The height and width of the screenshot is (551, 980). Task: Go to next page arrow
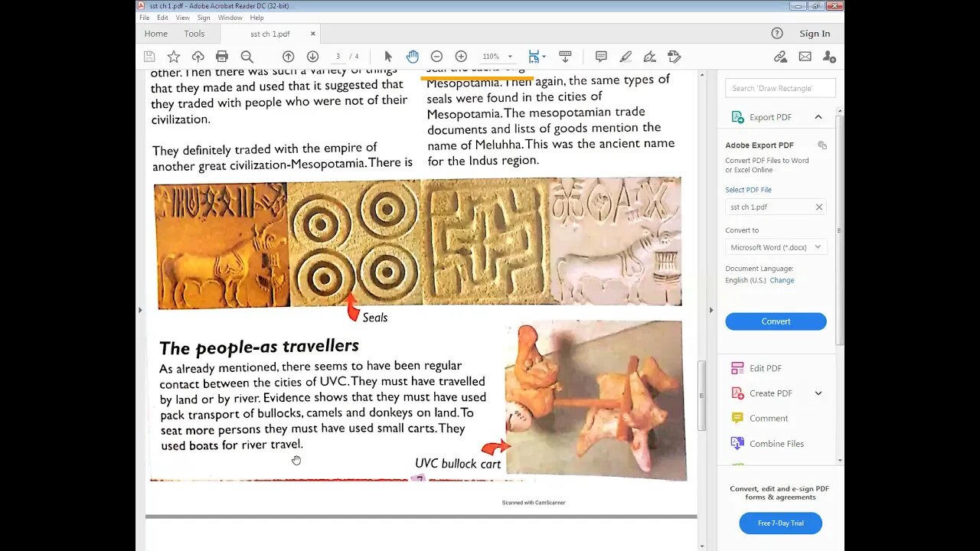[312, 57]
